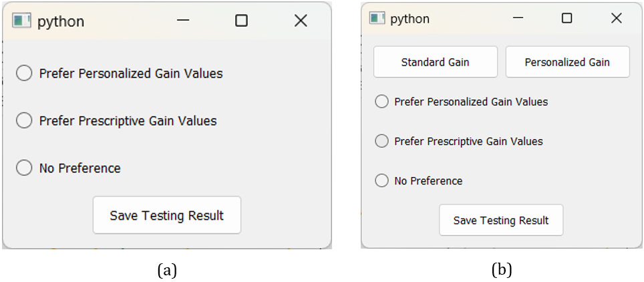Minimize window (b) with gain buttons
This screenshot has height=282, width=644.
click(x=518, y=18)
